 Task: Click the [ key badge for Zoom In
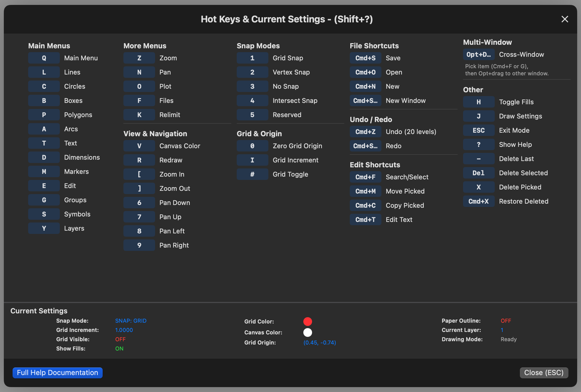[139, 174]
